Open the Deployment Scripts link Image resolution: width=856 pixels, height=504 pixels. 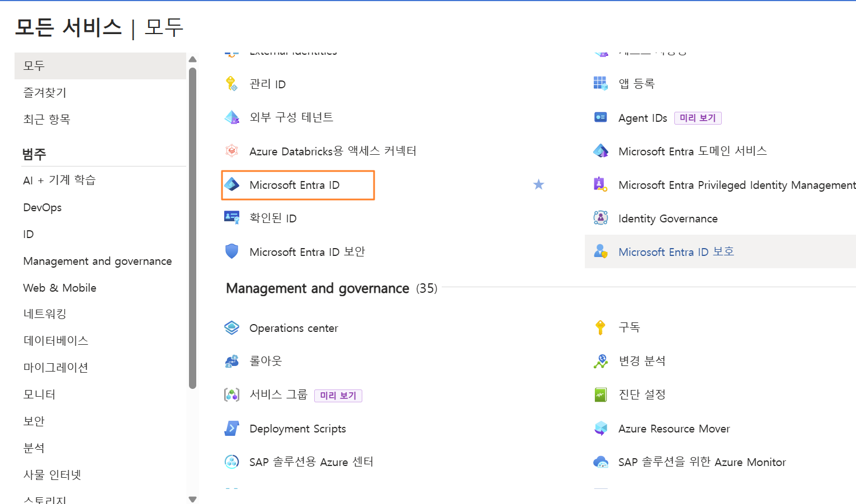click(x=297, y=429)
